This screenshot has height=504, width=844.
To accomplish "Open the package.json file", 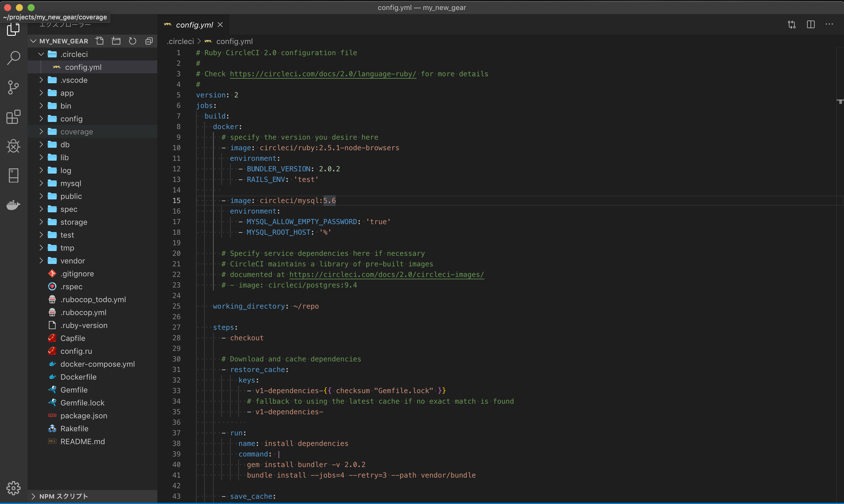I will tap(92, 416).
